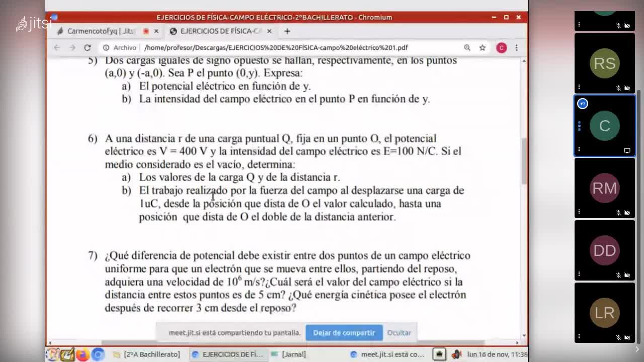
Task: Open a new browser tab
Action: click(x=287, y=31)
